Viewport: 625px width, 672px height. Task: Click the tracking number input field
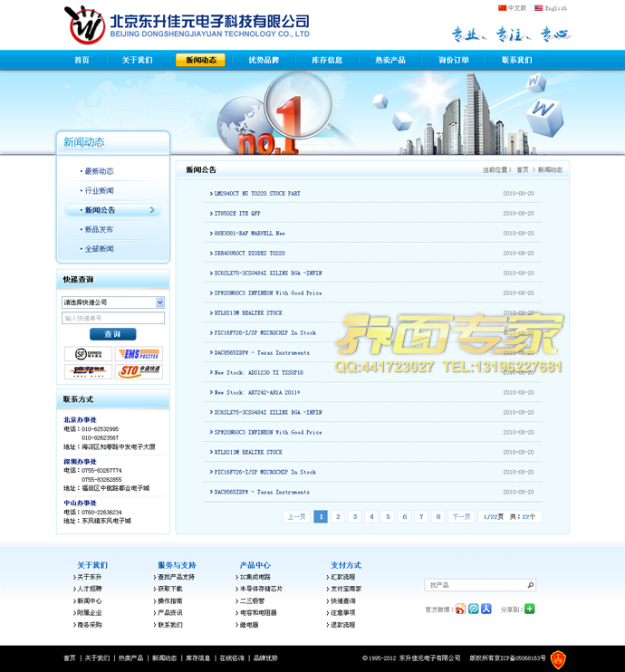(x=113, y=318)
